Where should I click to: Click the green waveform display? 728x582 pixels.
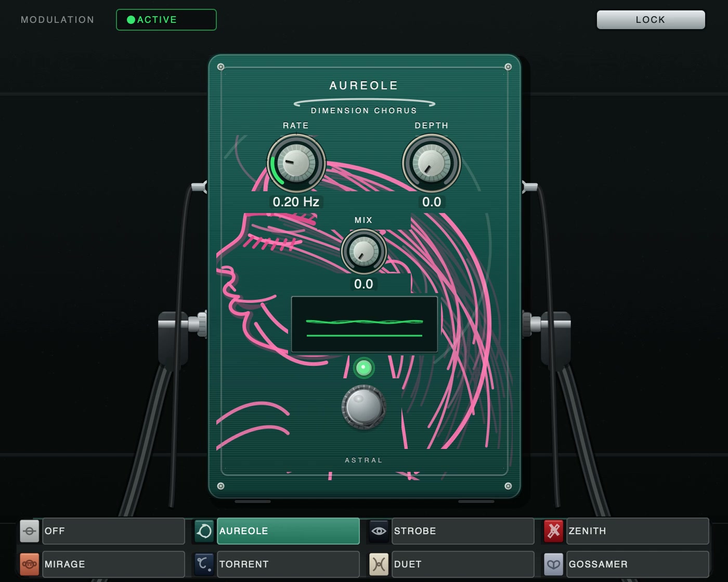click(x=365, y=325)
